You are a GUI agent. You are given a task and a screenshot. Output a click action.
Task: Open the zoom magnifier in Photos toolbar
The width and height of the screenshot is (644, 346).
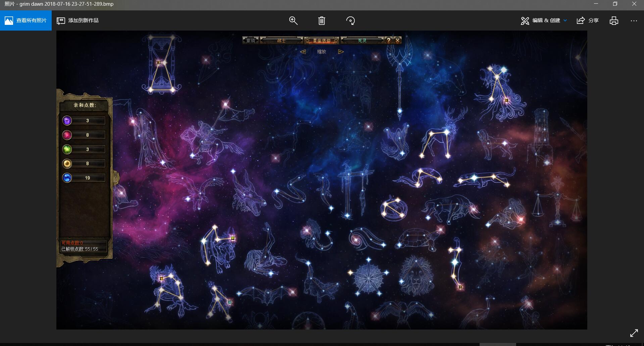click(293, 20)
